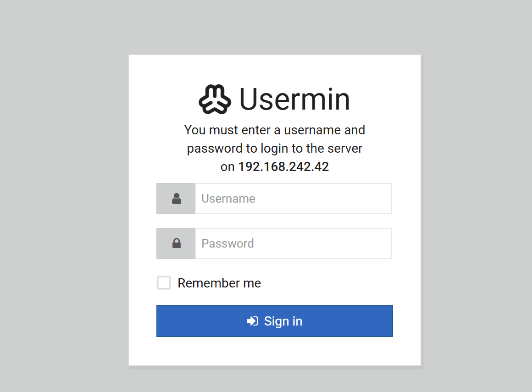Click the "password to login to the server" line

pyautogui.click(x=274, y=149)
